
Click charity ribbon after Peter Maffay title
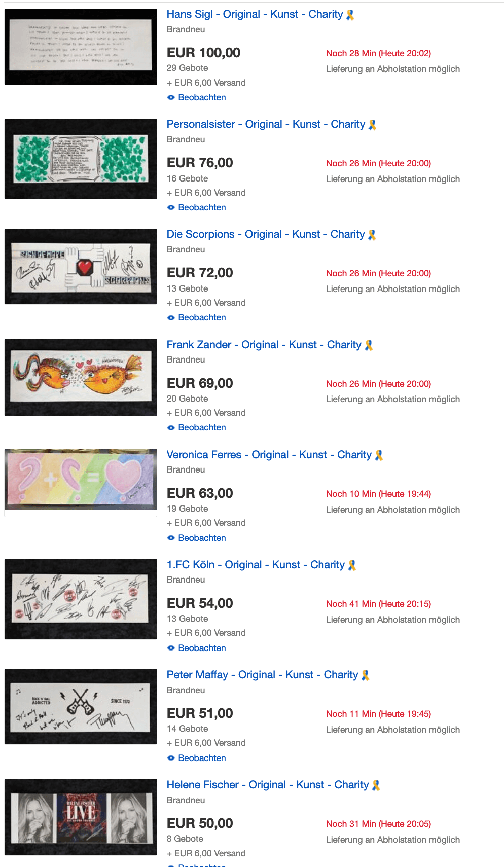tap(365, 676)
